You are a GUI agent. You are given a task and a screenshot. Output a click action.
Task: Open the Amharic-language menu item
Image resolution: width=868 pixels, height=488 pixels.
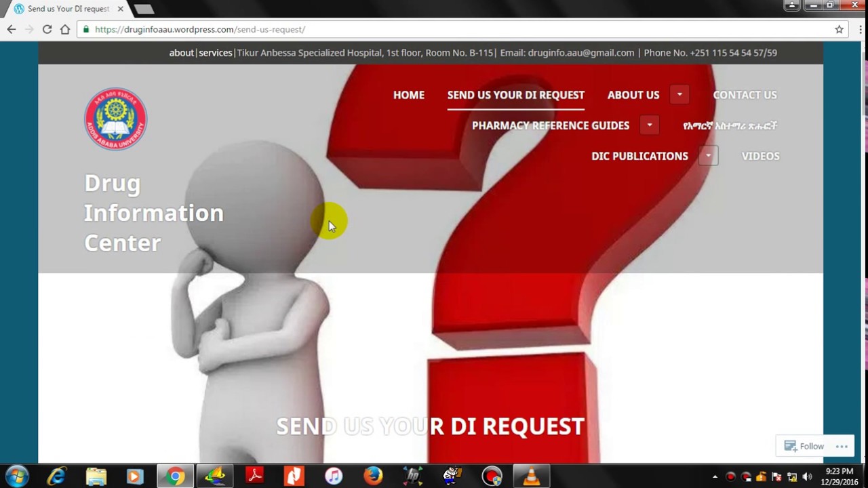pyautogui.click(x=730, y=125)
